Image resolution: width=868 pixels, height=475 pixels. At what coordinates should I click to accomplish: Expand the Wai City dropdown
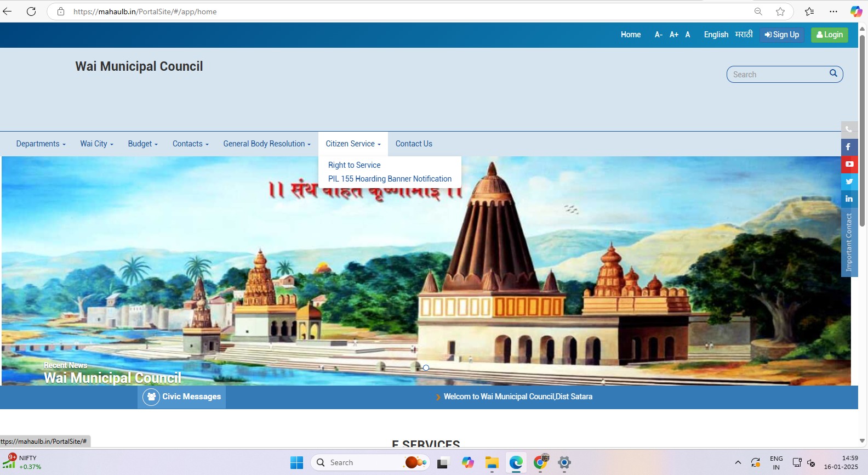pos(97,144)
